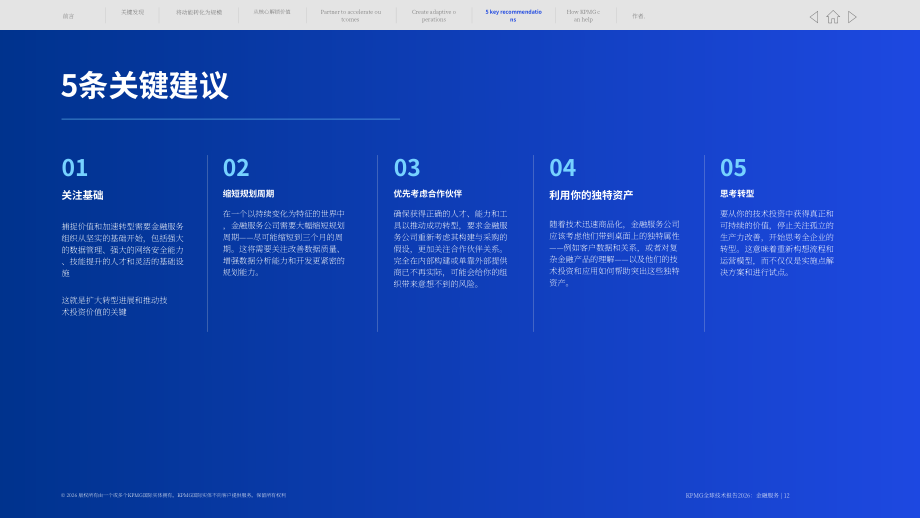The width and height of the screenshot is (920, 518).
Task: Select the 5 key recommendations tab
Action: pyautogui.click(x=513, y=15)
